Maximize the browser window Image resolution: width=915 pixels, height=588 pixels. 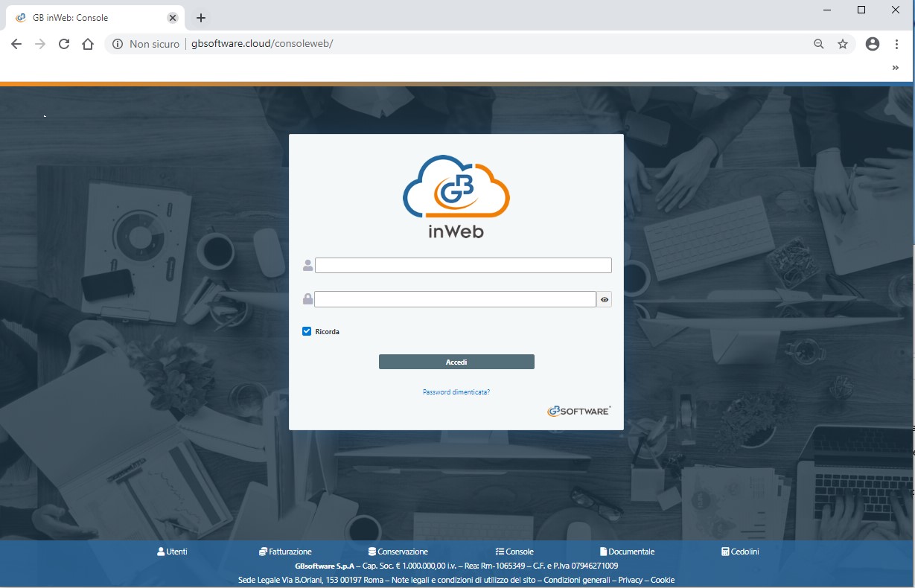pyautogui.click(x=861, y=10)
